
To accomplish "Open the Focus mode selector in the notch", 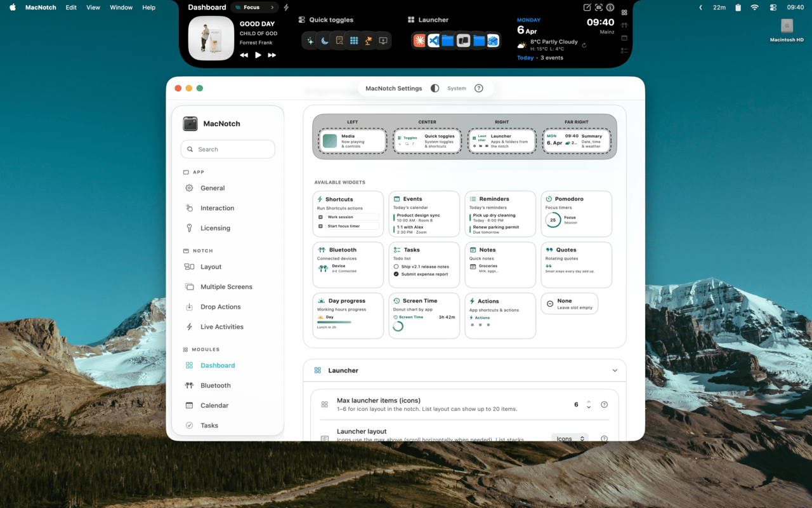I will point(254,8).
